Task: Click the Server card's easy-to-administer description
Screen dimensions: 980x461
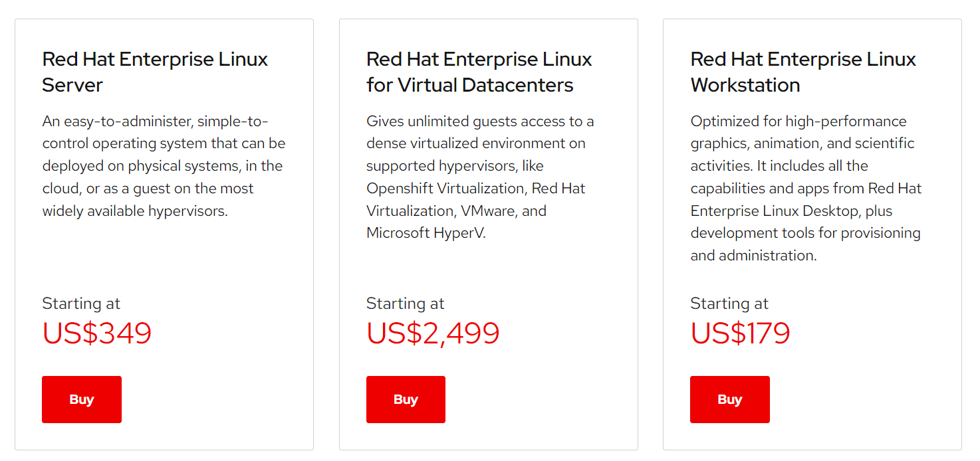Action: (164, 166)
